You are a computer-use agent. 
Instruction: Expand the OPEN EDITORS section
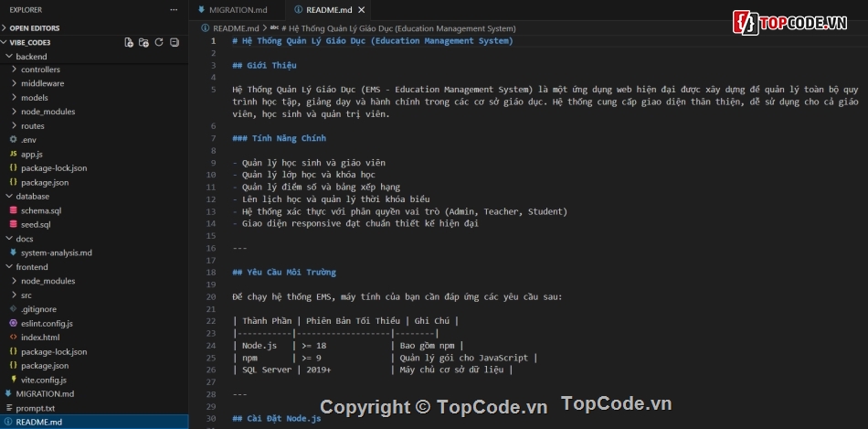pos(35,28)
